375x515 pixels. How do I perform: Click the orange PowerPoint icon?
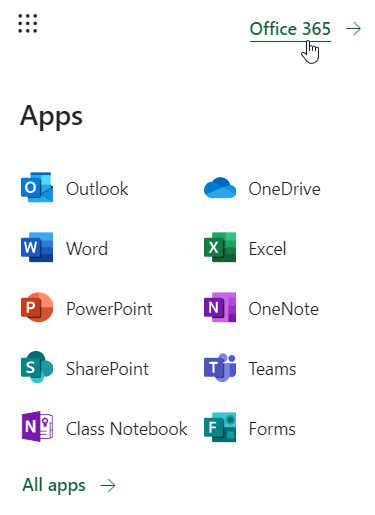pos(37,307)
